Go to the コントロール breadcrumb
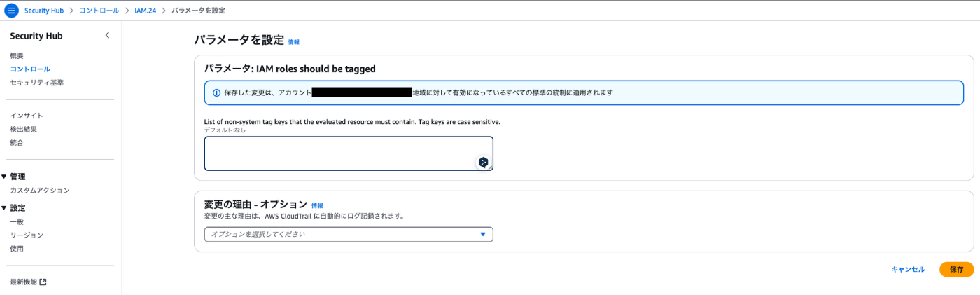 click(99, 11)
